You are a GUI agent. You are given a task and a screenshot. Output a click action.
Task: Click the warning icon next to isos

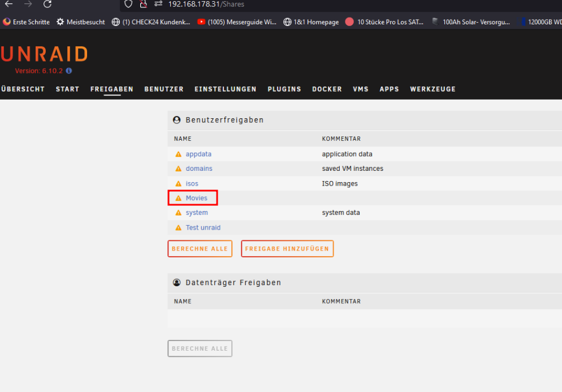pyautogui.click(x=178, y=184)
